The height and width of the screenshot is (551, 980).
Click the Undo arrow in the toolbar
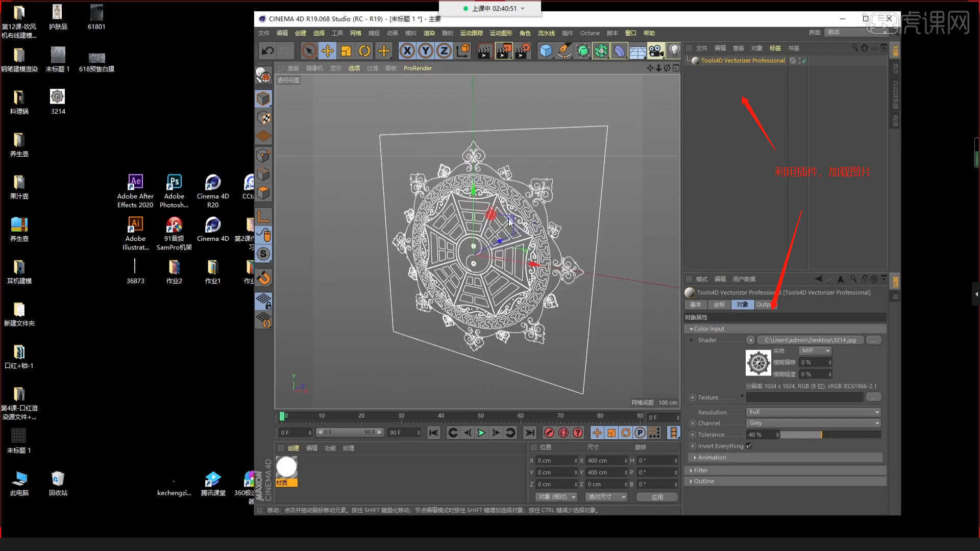pyautogui.click(x=267, y=51)
